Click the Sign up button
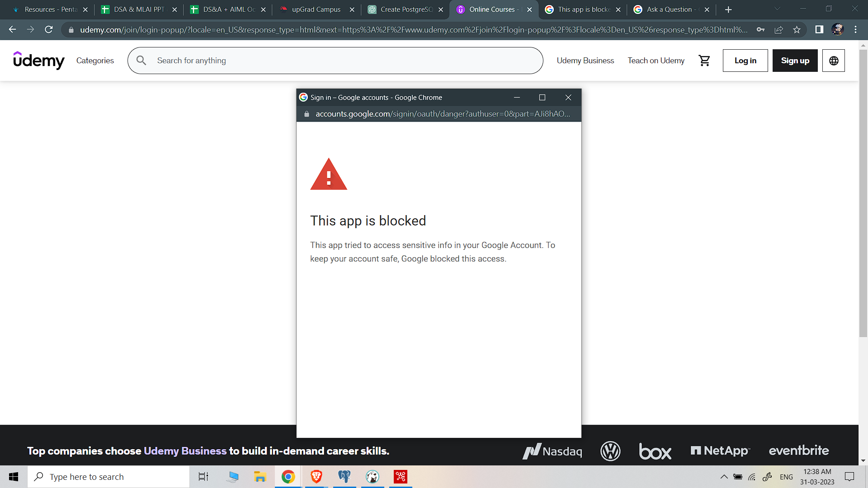This screenshot has height=488, width=868. pos(795,61)
